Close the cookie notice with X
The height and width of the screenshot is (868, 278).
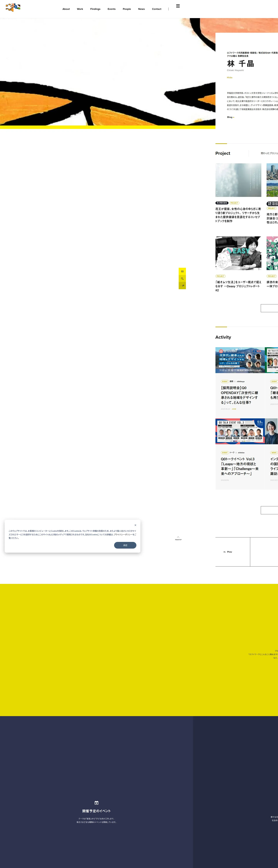click(135, 525)
